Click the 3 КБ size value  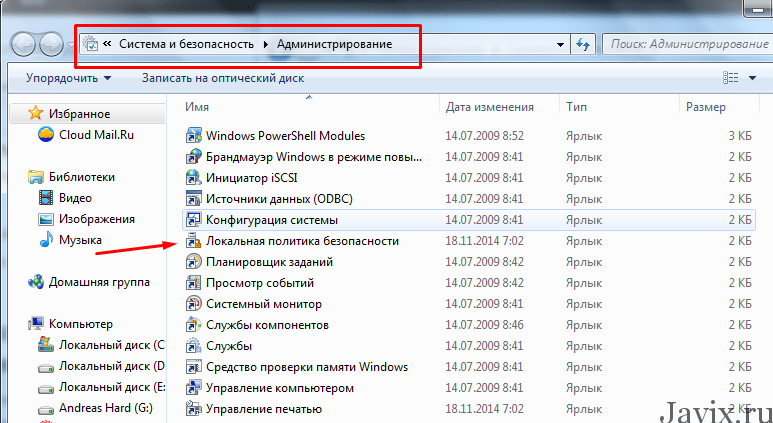[740, 136]
